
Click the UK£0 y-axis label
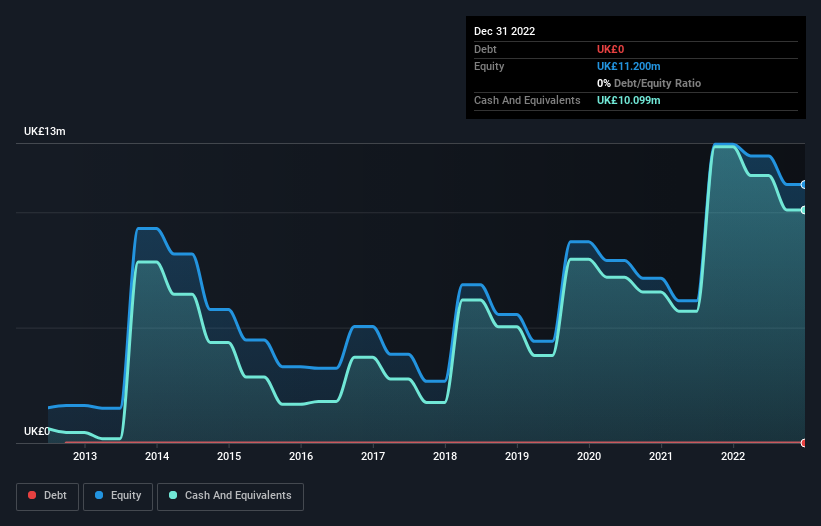point(37,431)
